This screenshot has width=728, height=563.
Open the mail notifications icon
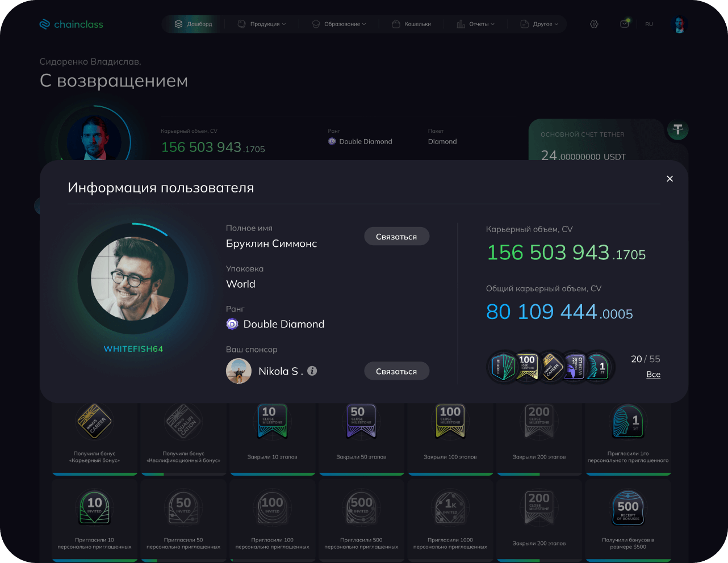coord(625,24)
